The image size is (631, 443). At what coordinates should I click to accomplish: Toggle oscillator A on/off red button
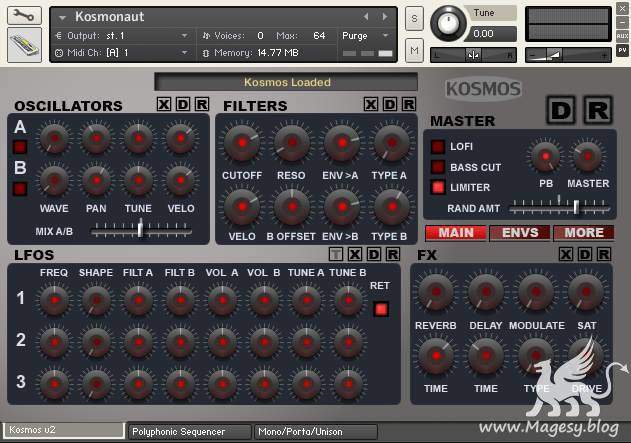20,147
